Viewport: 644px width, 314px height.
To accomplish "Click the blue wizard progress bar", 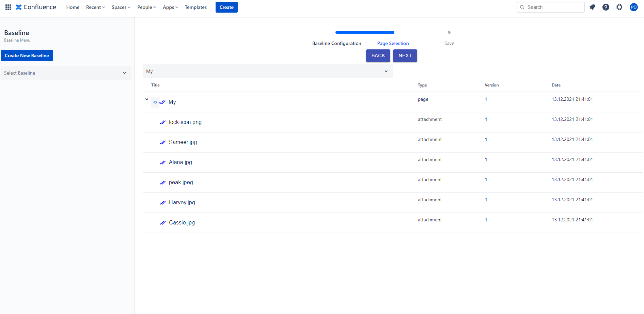I will (x=364, y=32).
